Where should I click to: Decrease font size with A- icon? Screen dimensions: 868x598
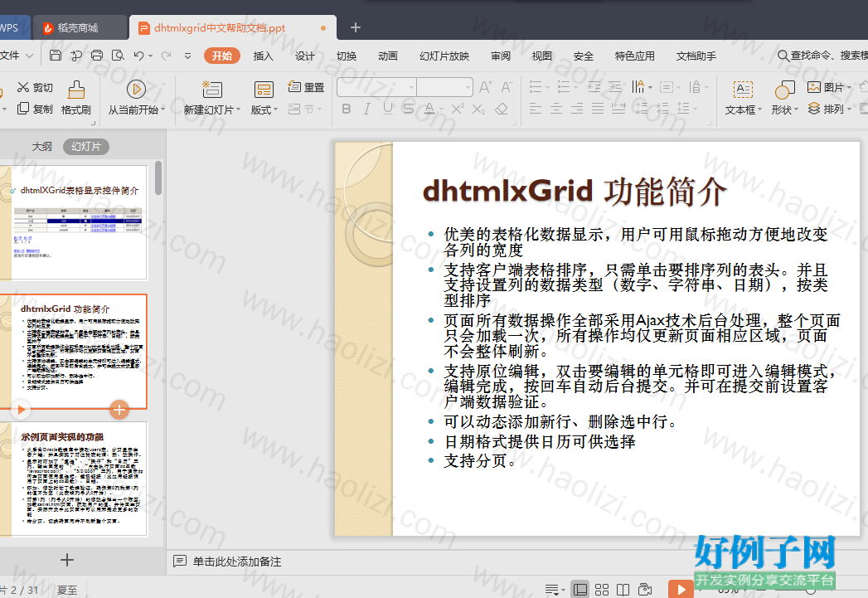pyautogui.click(x=507, y=87)
